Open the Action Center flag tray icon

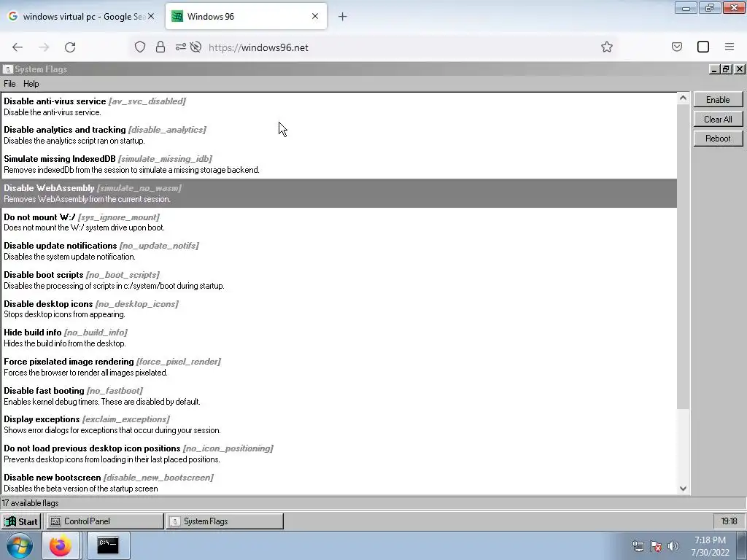656,546
